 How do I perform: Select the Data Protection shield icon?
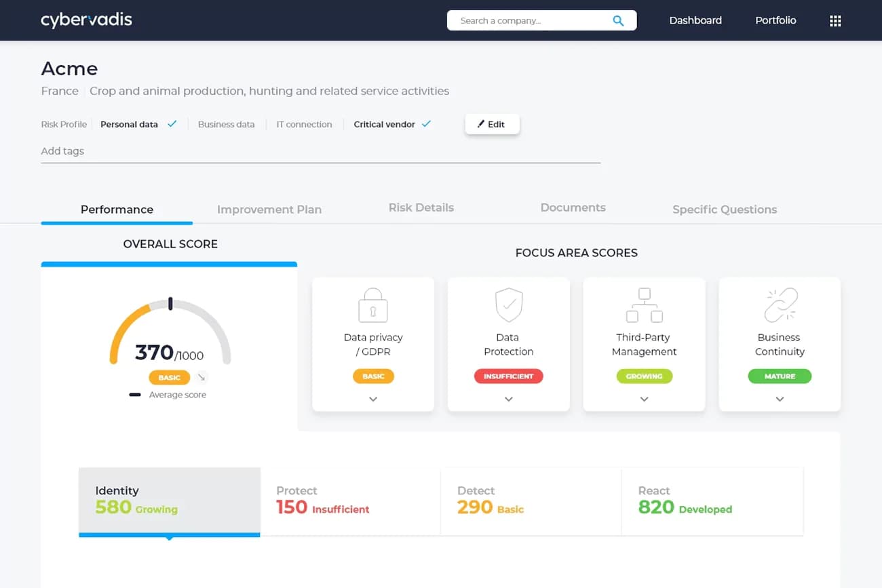coord(508,304)
